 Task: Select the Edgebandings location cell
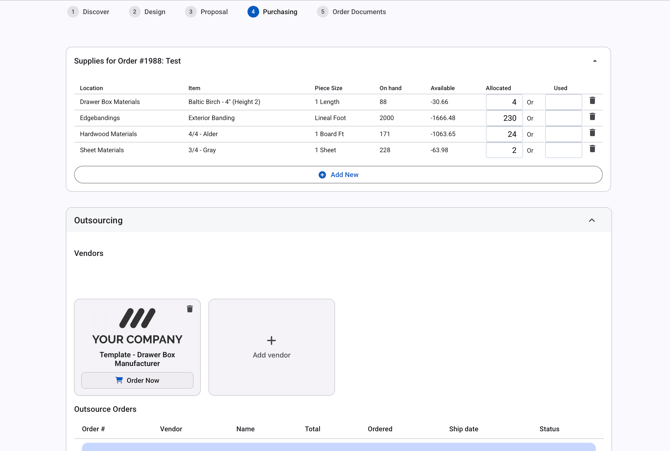[100, 118]
